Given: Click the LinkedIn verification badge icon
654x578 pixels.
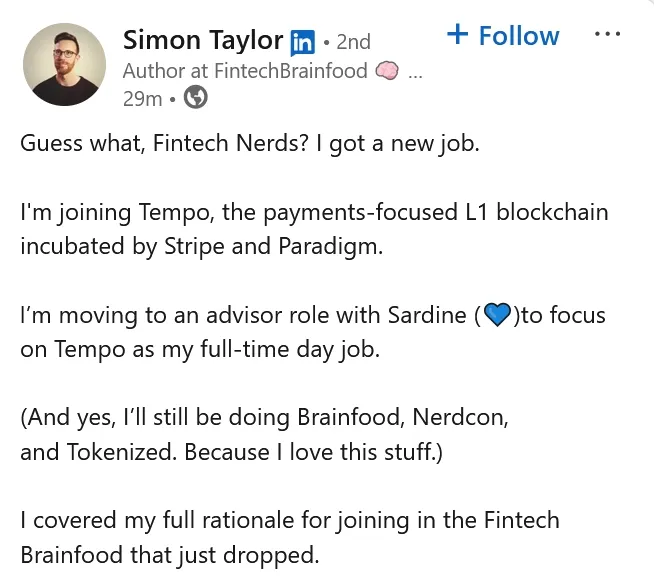Looking at the screenshot, I should [302, 43].
